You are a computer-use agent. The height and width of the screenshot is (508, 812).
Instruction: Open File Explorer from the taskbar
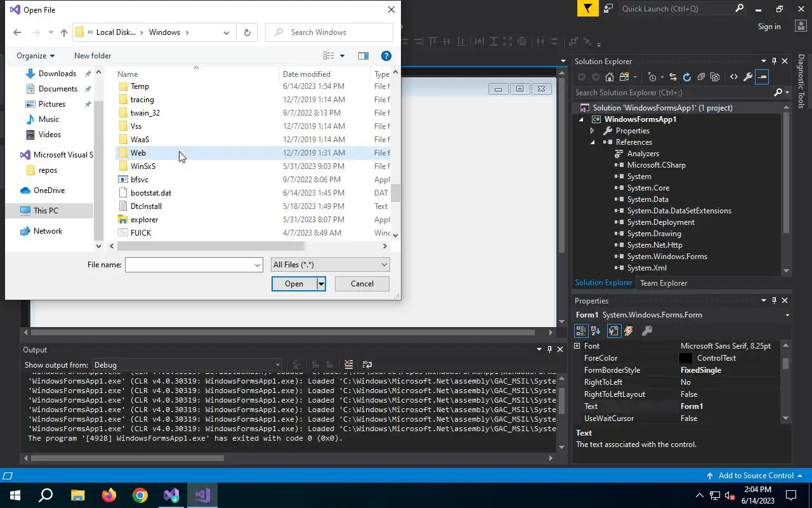pos(77,495)
